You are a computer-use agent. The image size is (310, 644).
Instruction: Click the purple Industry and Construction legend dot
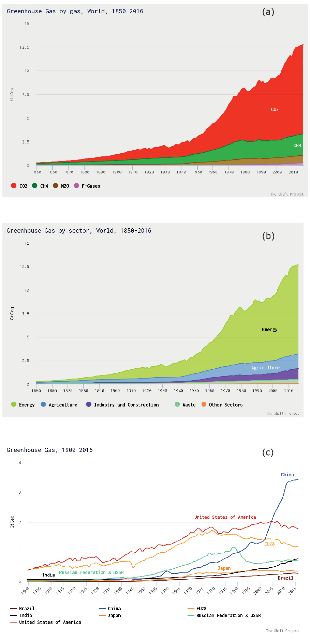89,404
